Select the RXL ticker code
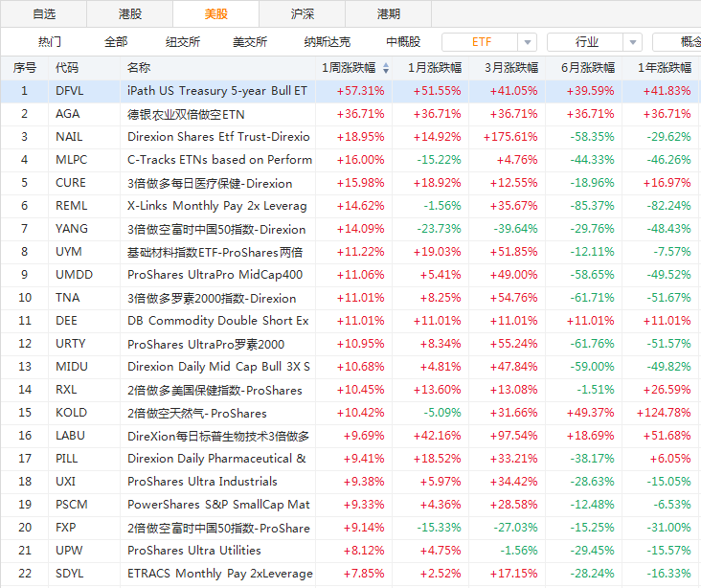The width and height of the screenshot is (701, 588). click(x=66, y=390)
